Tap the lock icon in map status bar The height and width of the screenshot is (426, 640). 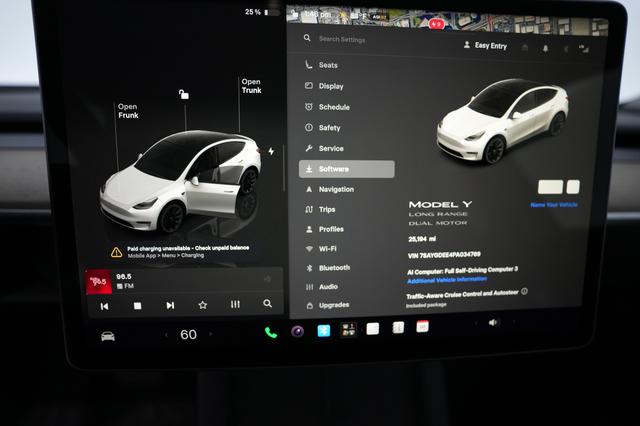point(294,14)
